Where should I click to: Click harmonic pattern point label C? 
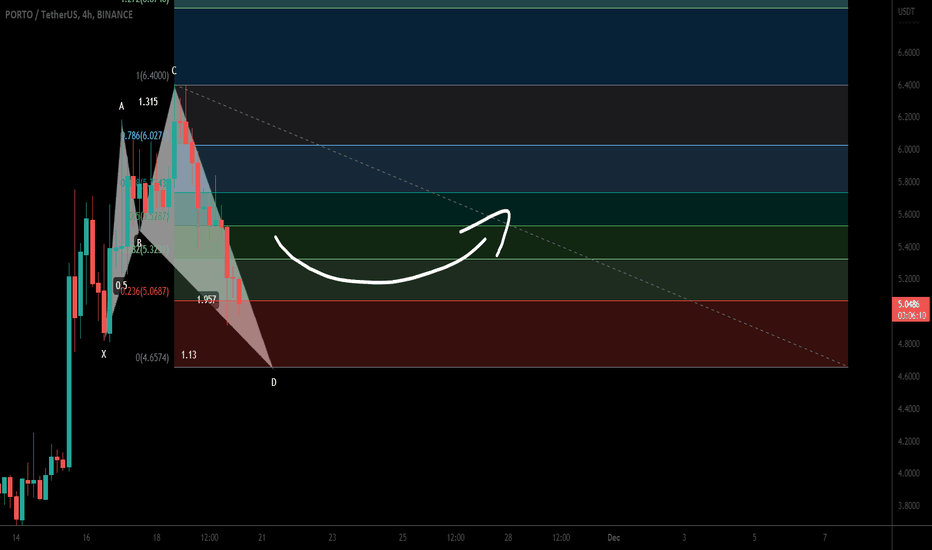tap(174, 71)
